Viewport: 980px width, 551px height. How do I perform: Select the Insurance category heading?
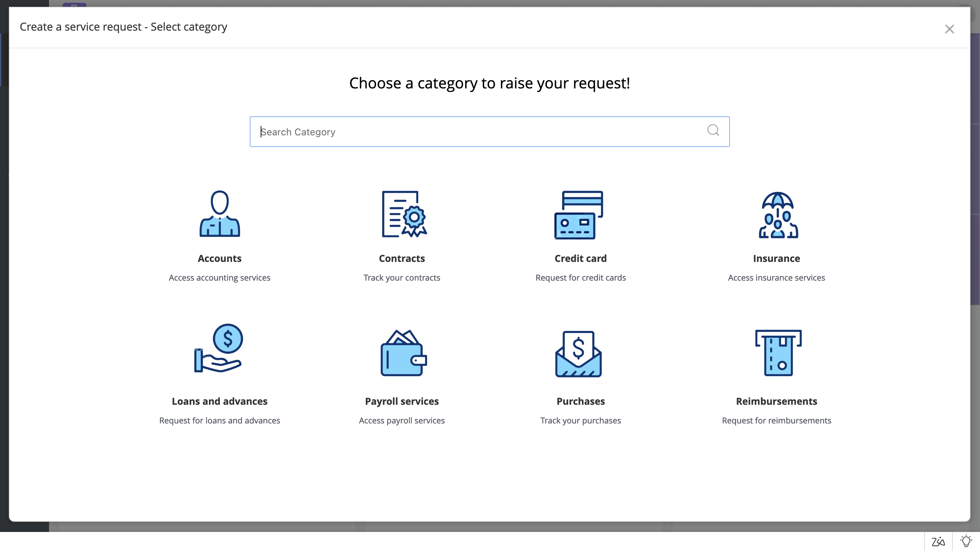776,258
